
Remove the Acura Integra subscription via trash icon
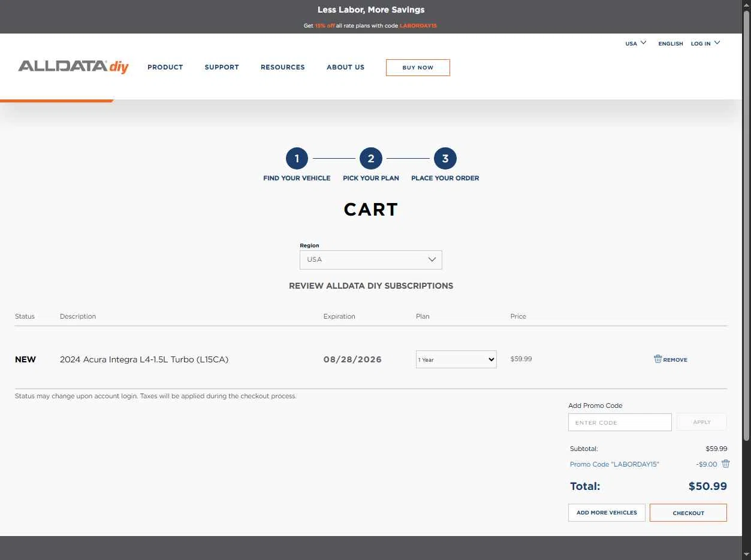tap(657, 359)
